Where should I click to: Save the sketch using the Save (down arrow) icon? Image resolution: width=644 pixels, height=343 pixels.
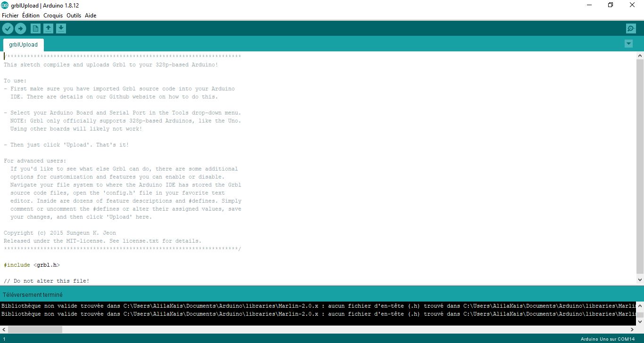tap(61, 29)
